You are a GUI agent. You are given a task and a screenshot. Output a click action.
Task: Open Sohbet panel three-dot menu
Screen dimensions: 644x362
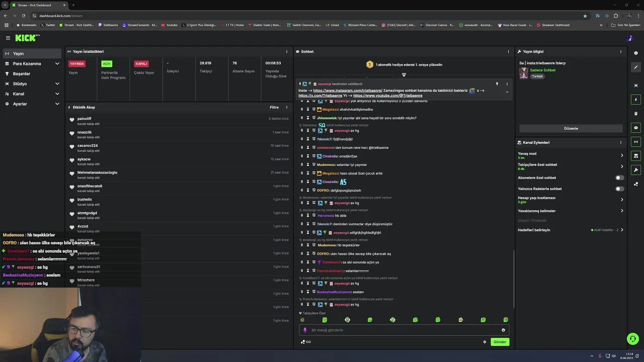(x=508, y=51)
